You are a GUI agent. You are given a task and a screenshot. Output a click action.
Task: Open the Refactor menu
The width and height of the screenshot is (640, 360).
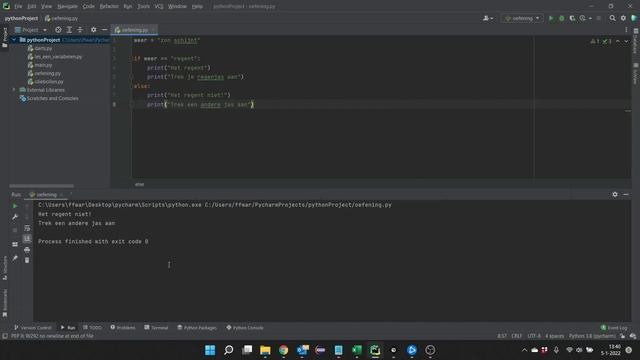[x=109, y=7]
